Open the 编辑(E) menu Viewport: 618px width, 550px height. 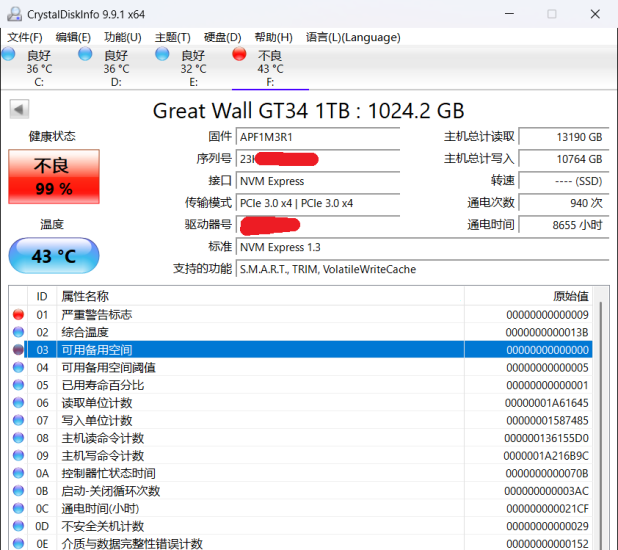(x=73, y=37)
